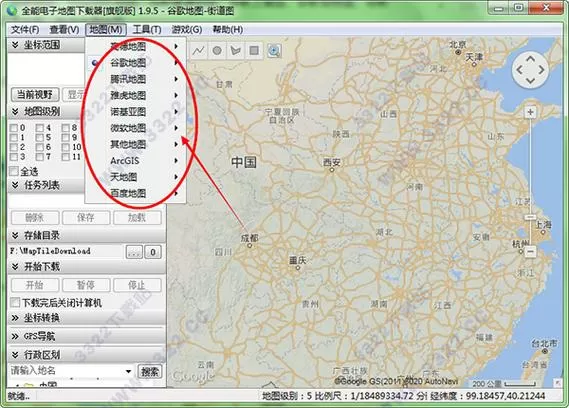Image resolution: width=569 pixels, height=408 pixels.
Task: Click the 当前视野 button
Action: coord(35,95)
